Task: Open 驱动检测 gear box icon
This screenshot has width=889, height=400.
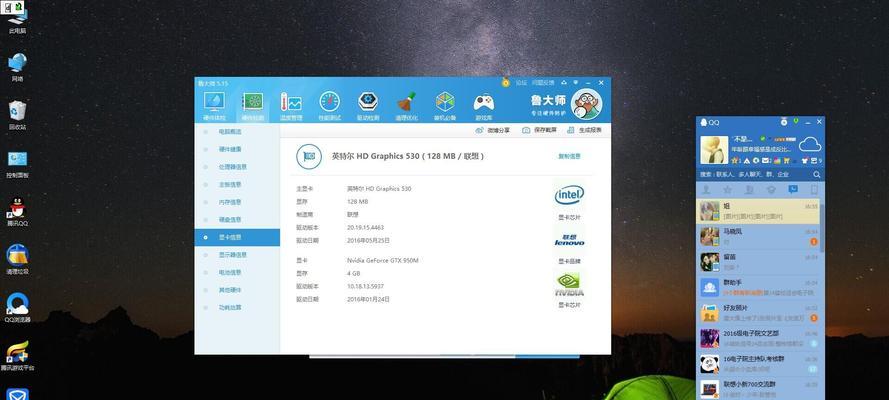Action: 367,102
